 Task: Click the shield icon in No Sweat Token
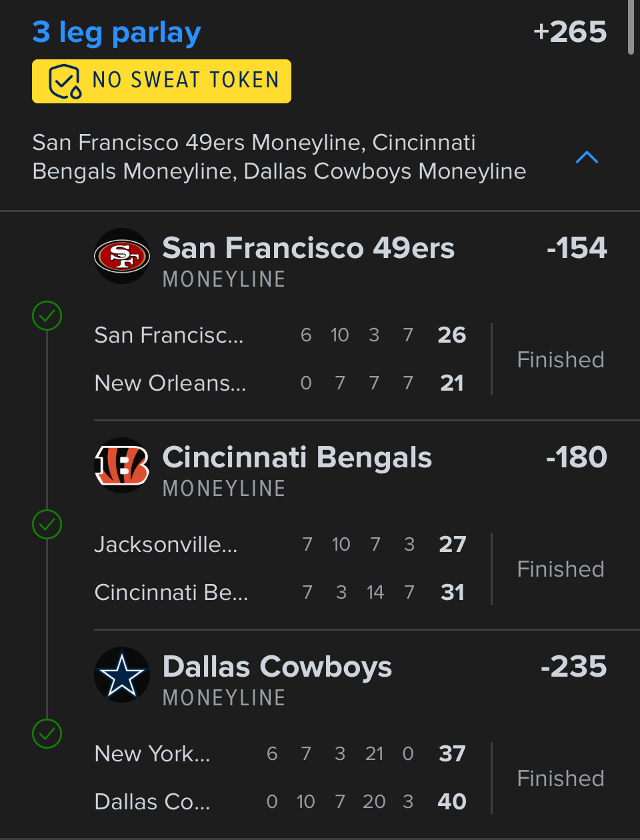(x=65, y=81)
